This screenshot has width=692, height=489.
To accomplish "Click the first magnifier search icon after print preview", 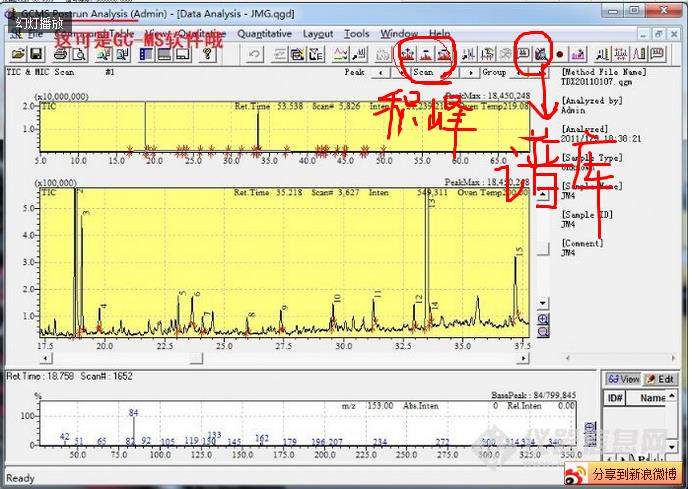I will pyautogui.click(x=104, y=54).
